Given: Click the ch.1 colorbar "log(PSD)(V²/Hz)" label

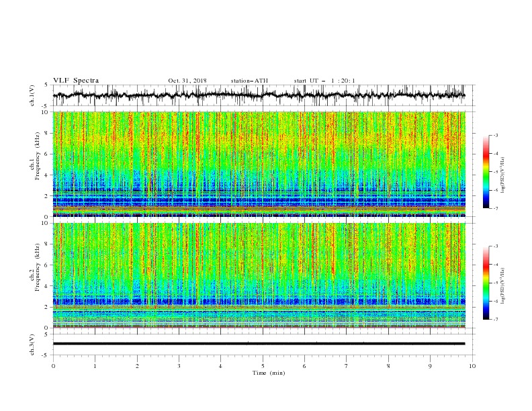Looking at the screenshot, I should click(x=503, y=175).
